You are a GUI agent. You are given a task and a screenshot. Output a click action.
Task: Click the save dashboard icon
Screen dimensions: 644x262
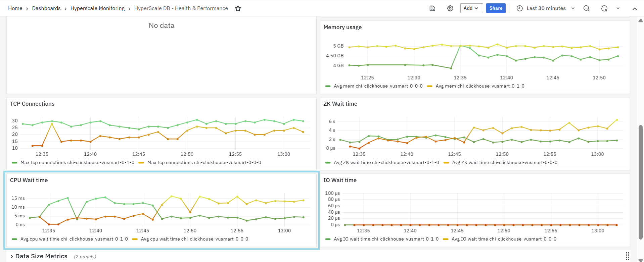tap(432, 8)
